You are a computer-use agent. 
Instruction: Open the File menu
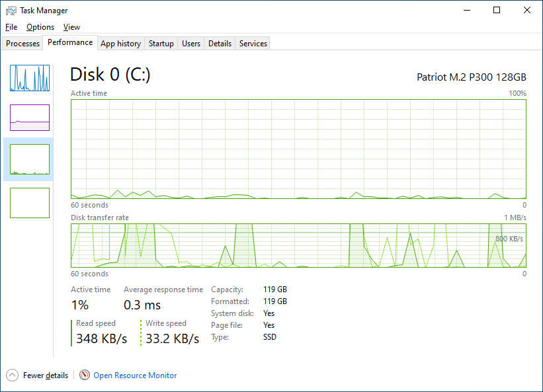coord(11,27)
